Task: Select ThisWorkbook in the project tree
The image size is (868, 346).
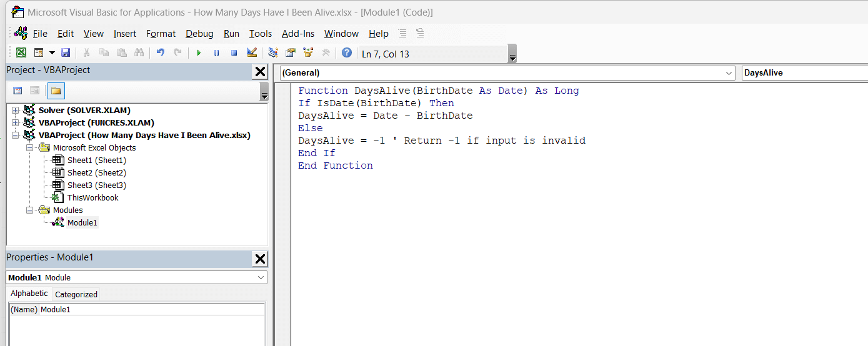Action: point(92,198)
